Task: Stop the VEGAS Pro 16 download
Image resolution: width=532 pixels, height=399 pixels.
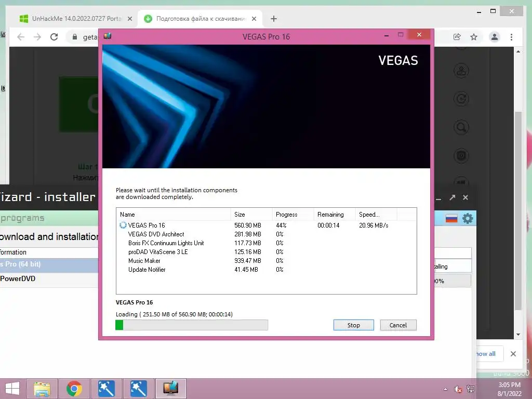Action: coord(353,325)
